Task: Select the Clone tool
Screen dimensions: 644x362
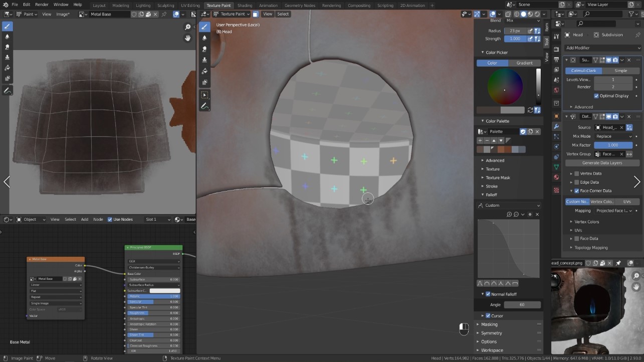Action: coord(7,58)
